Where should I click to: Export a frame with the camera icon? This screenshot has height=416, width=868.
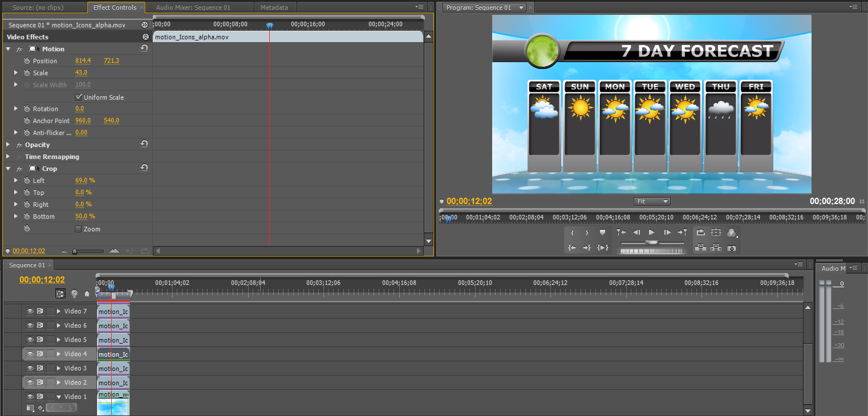click(x=732, y=247)
